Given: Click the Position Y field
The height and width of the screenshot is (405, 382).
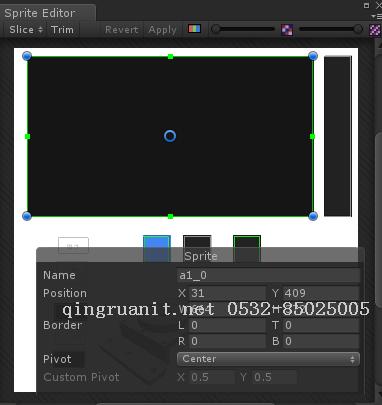Looking at the screenshot, I should coord(321,293).
